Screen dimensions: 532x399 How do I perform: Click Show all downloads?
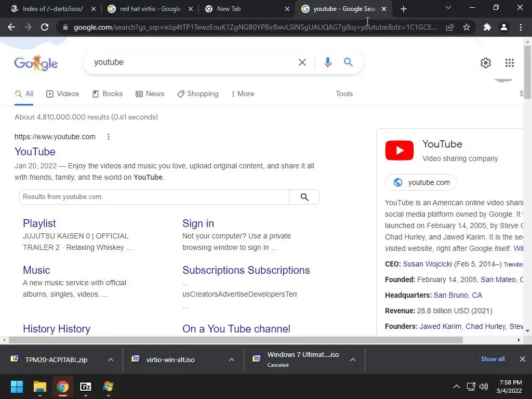point(493,359)
